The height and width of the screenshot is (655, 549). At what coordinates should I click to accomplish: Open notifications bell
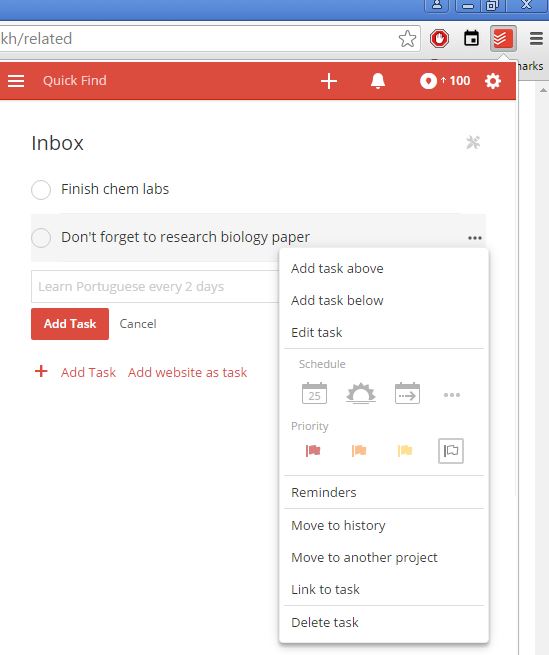[378, 81]
